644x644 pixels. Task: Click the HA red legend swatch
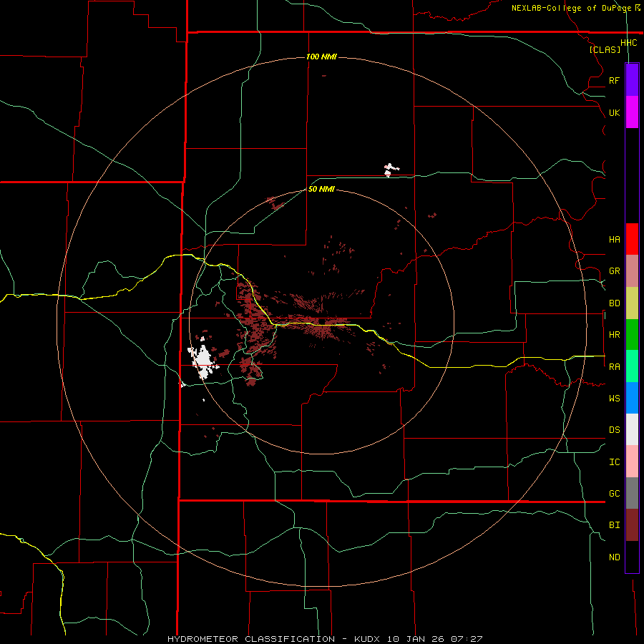coord(632,239)
